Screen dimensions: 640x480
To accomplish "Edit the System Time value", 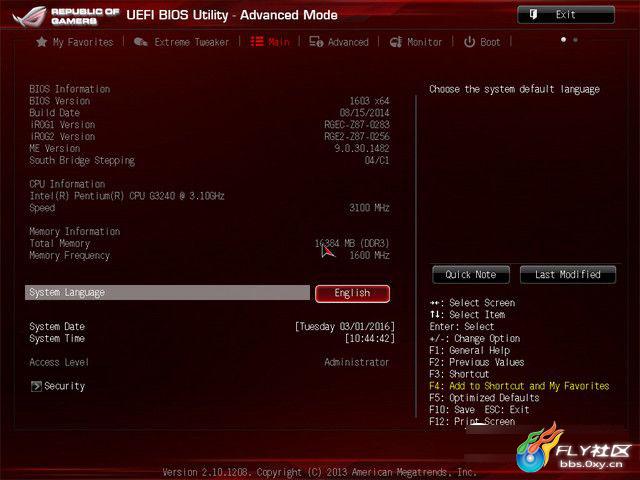I will tap(370, 338).
